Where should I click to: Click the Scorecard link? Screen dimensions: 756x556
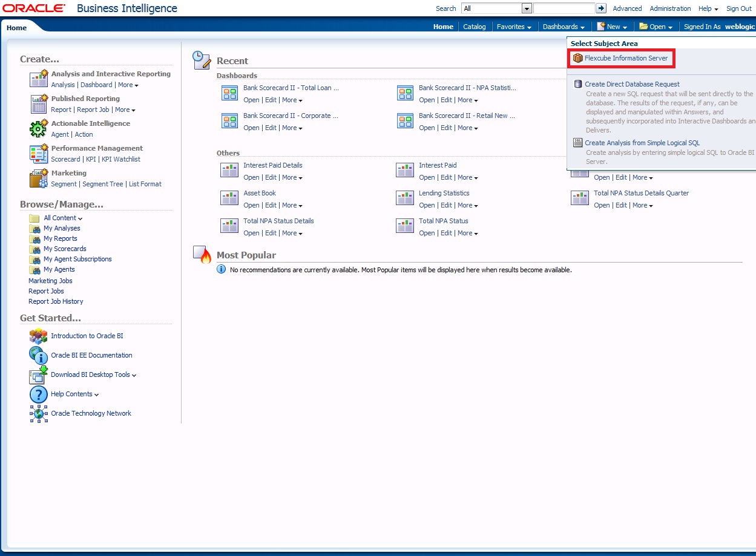(x=65, y=159)
